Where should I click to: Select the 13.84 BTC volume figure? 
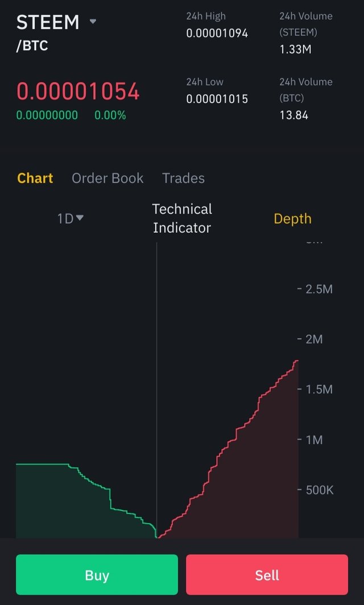coord(293,115)
